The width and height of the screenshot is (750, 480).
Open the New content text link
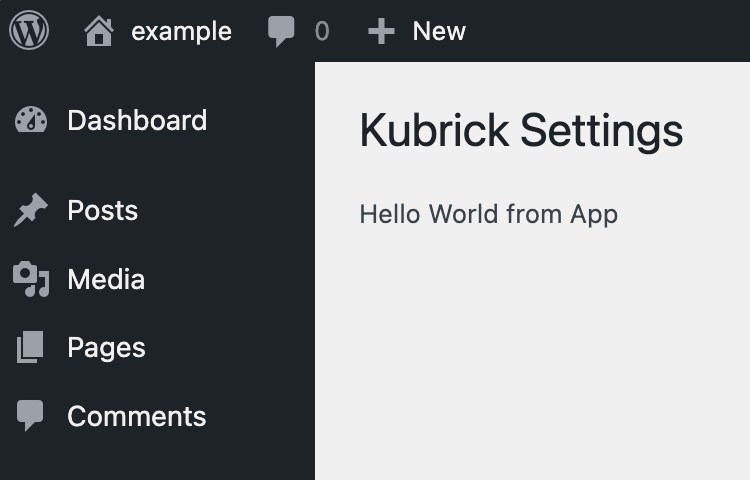pos(439,32)
